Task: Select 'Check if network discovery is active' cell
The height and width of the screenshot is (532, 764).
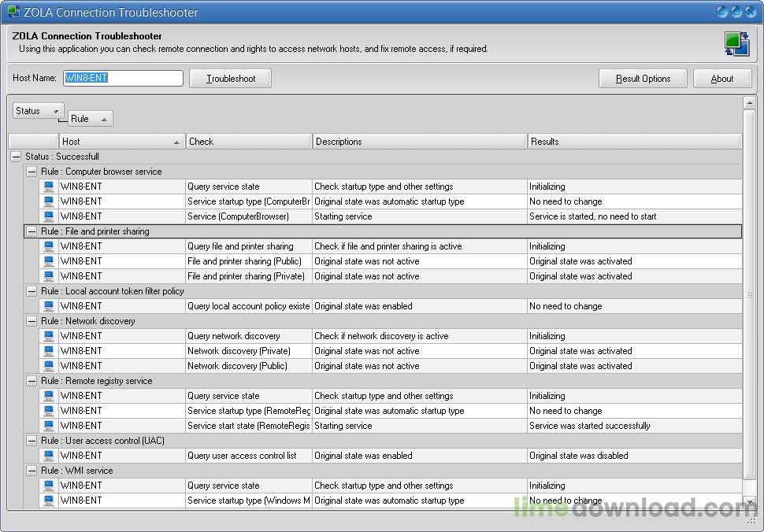Action: point(420,336)
